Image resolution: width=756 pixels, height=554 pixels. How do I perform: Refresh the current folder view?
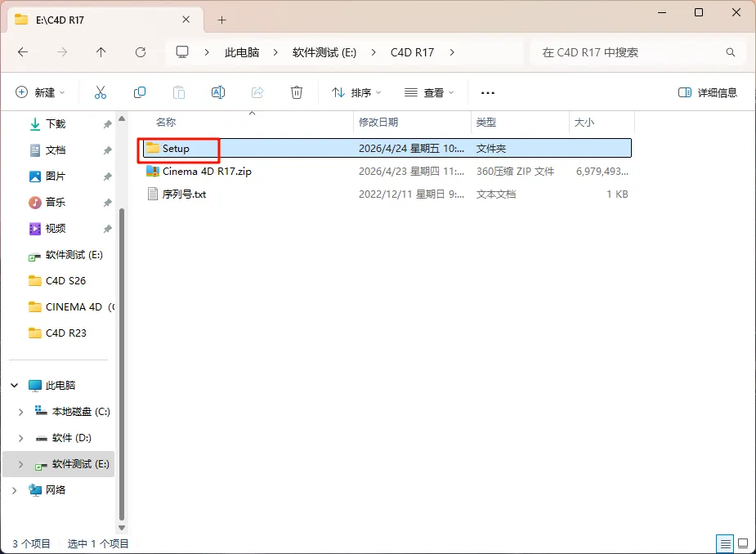point(141,52)
